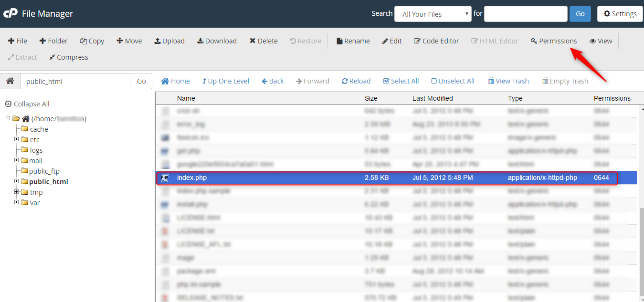Reload the file listing
The width and height of the screenshot is (644, 302).
pyautogui.click(x=356, y=81)
